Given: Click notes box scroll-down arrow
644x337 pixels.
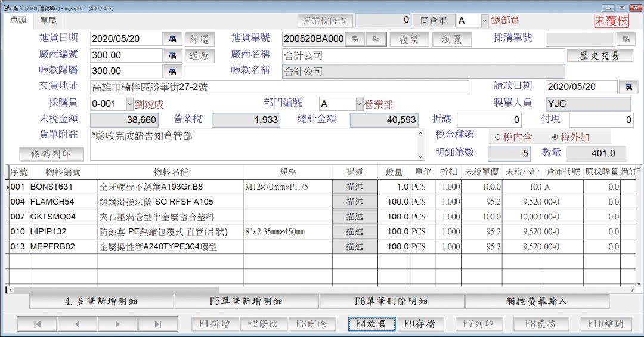Looking at the screenshot, I should (421, 157).
